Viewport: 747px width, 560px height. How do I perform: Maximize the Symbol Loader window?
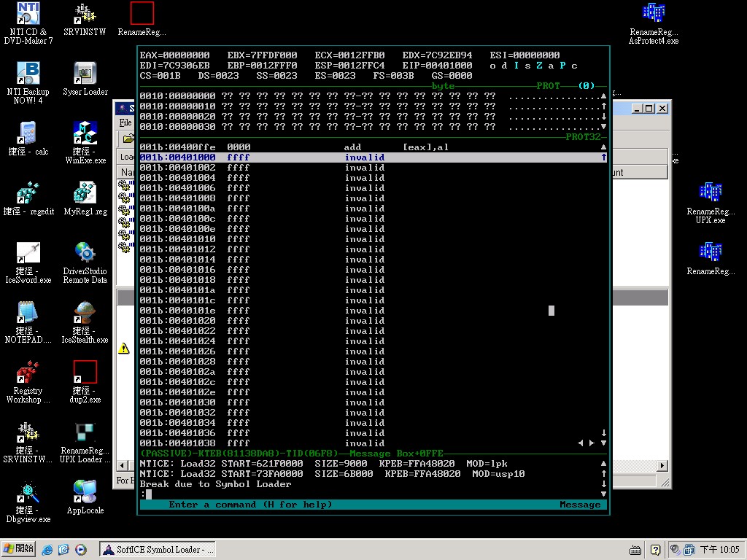(x=649, y=109)
